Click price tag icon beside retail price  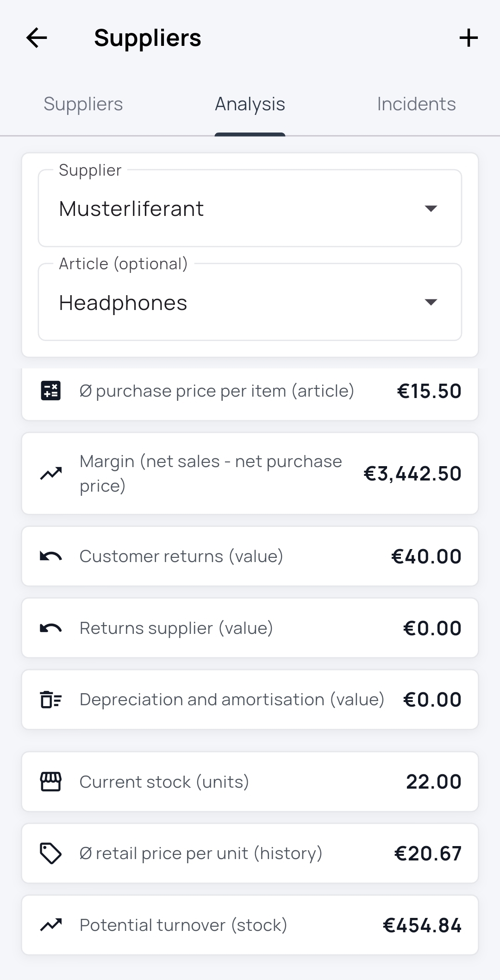click(50, 854)
